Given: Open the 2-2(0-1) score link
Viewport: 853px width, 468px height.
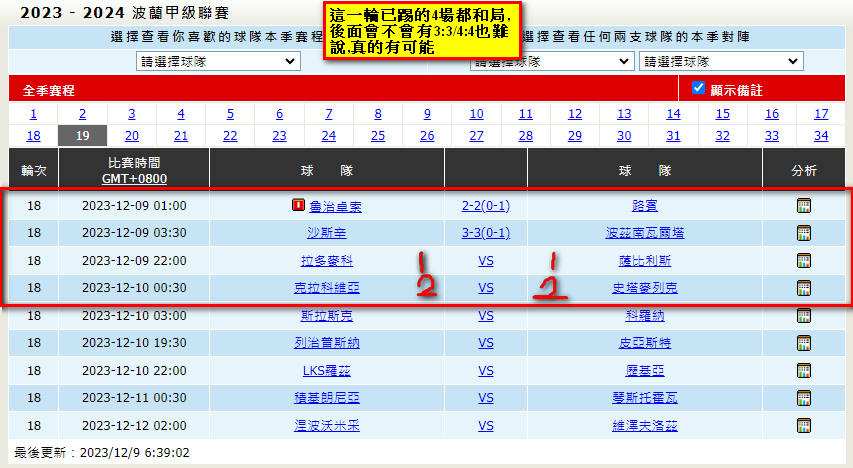Looking at the screenshot, I should tap(485, 206).
